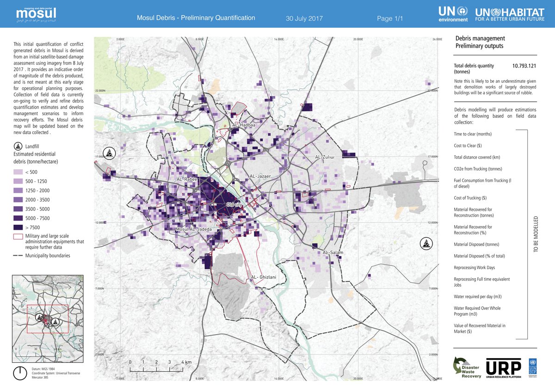Click 'Cost of Trucking ($)' item
The height and width of the screenshot is (392, 555).
[x=470, y=198]
